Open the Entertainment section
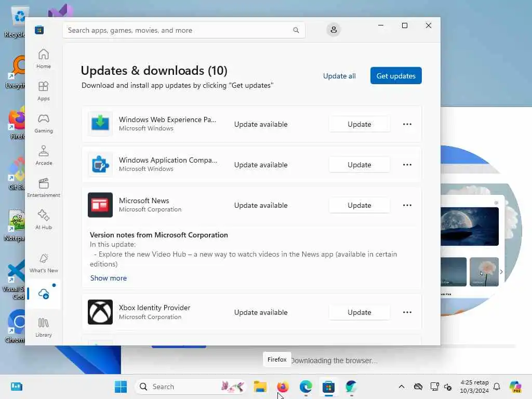Screen dimensions: 532x399 44,188
